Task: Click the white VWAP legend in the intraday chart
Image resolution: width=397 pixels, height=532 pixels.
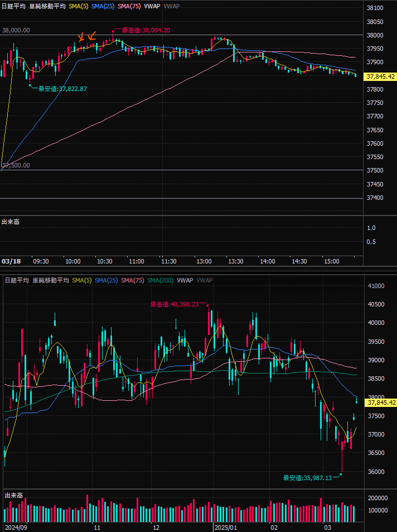Action: coord(152,6)
